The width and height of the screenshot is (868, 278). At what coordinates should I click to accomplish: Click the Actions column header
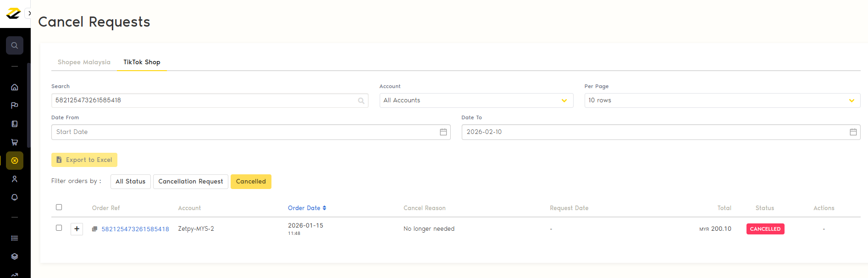point(824,208)
